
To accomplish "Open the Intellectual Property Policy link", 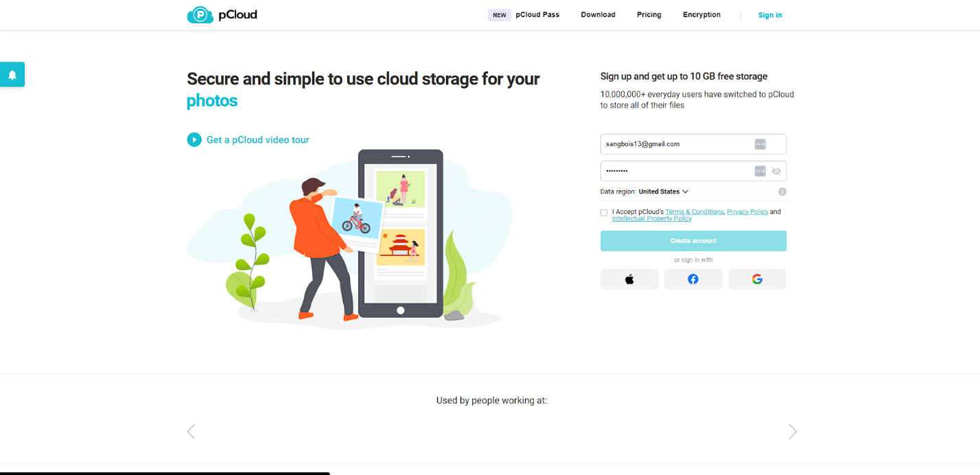I will point(652,218).
